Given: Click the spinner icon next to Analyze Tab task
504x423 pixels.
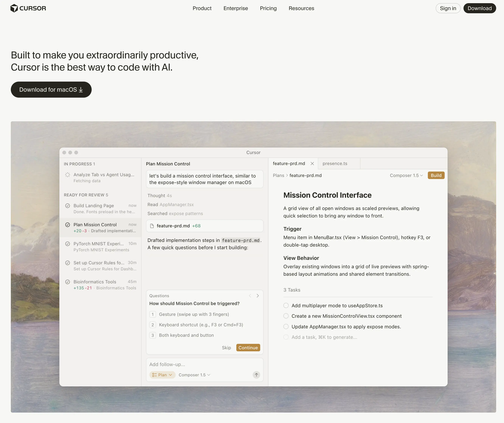Looking at the screenshot, I should [x=68, y=175].
